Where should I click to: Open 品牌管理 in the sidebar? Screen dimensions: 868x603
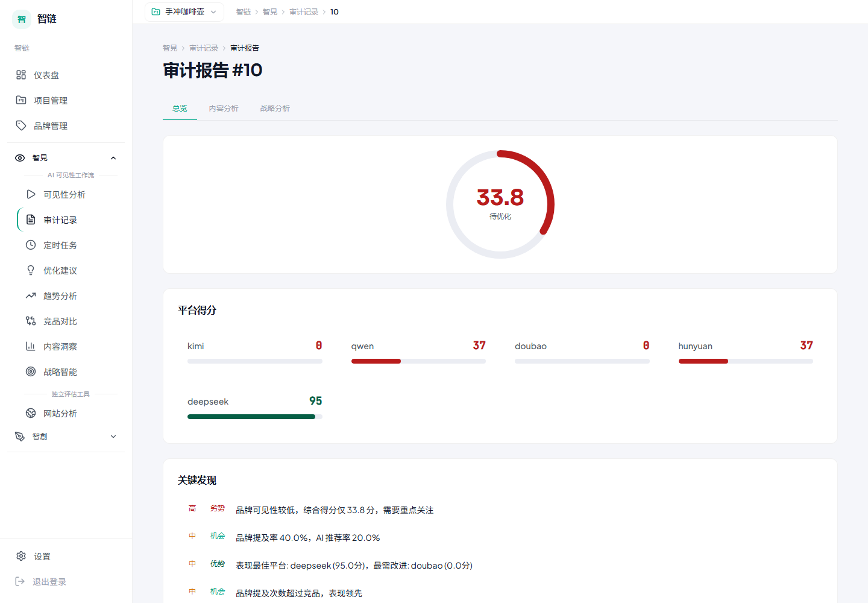(66, 125)
